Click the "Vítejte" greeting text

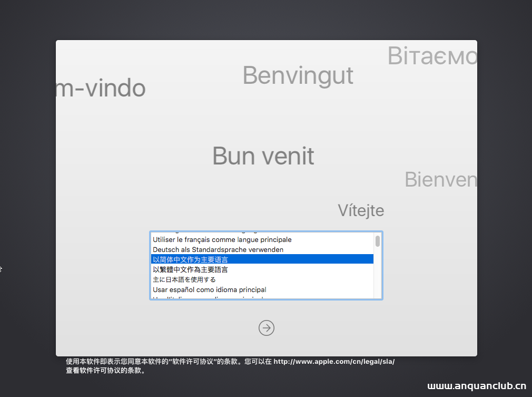361,210
